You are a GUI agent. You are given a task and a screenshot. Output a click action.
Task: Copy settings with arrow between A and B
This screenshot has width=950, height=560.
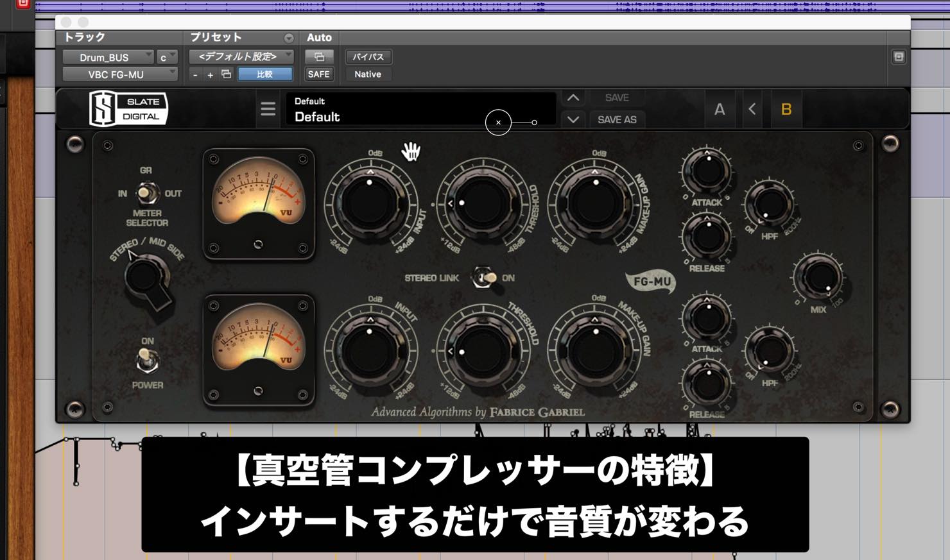click(x=752, y=109)
